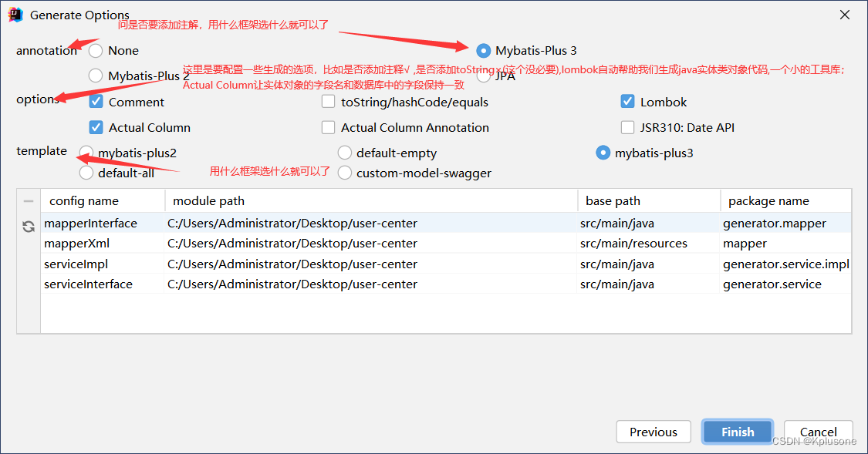868x454 pixels.
Task: Enable toString/hashCode/equals checkbox
Action: click(328, 102)
